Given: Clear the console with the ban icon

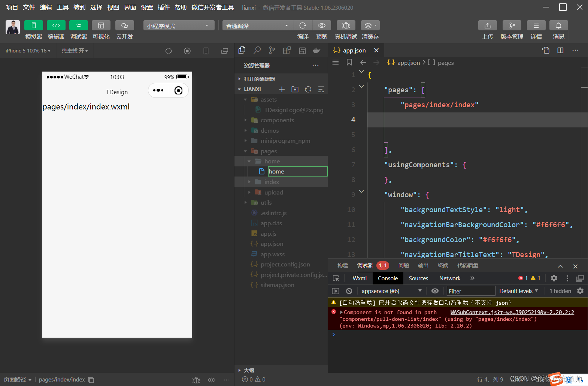Looking at the screenshot, I should [349, 291].
